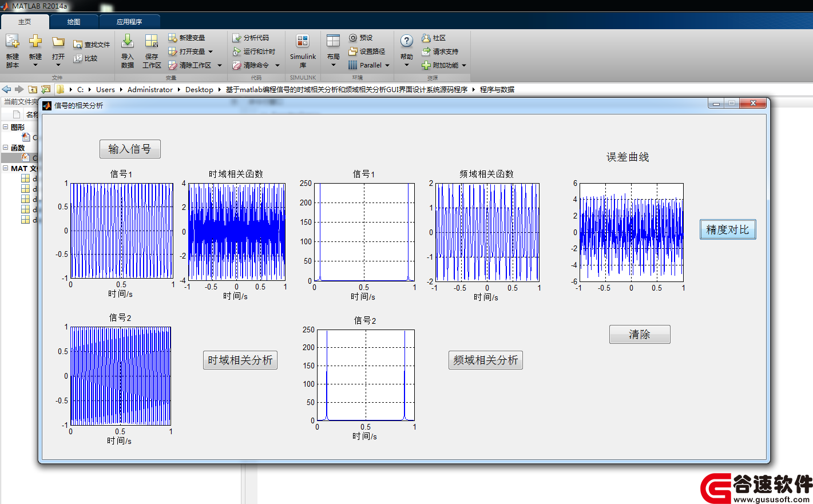Click the 频域相关分析 button
Viewport: 813px width, 504px height.
click(x=486, y=360)
